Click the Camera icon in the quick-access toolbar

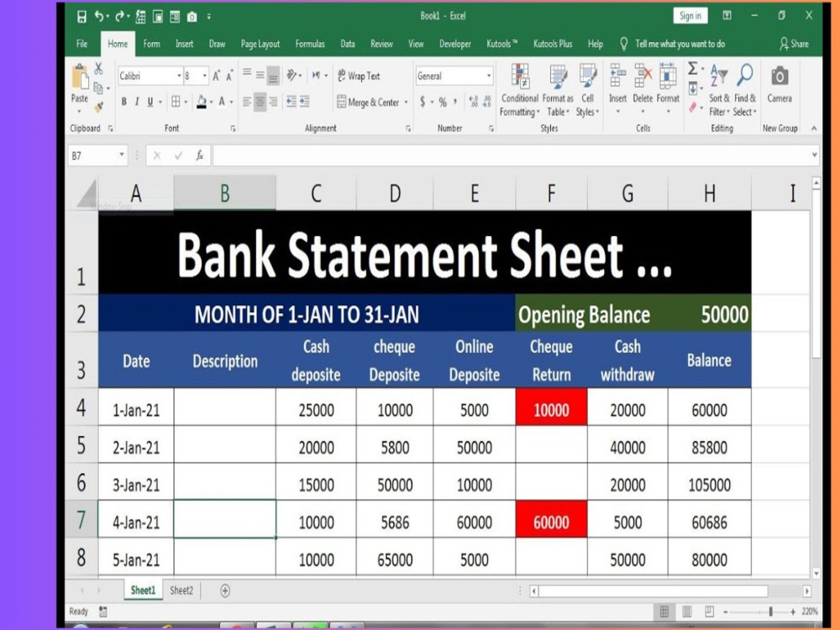click(x=192, y=17)
